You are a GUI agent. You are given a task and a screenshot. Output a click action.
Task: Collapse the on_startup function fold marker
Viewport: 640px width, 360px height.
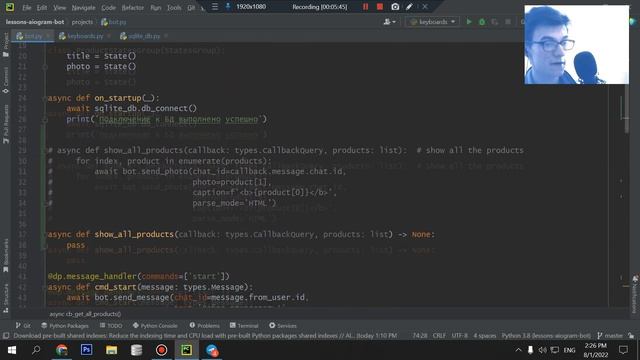[44, 98]
